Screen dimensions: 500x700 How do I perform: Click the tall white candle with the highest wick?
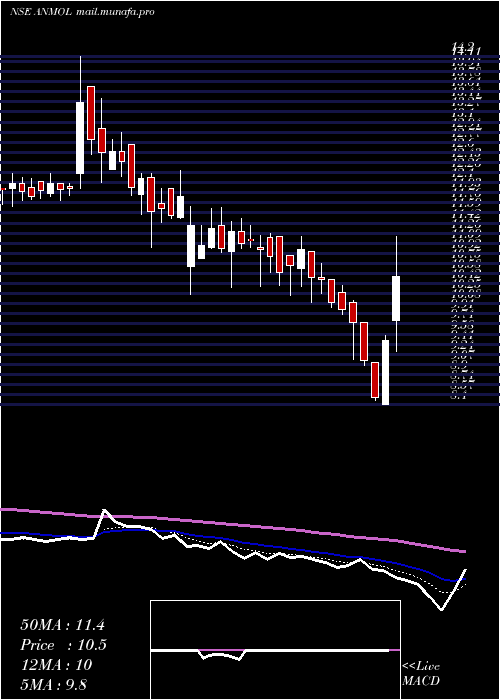[x=80, y=138]
